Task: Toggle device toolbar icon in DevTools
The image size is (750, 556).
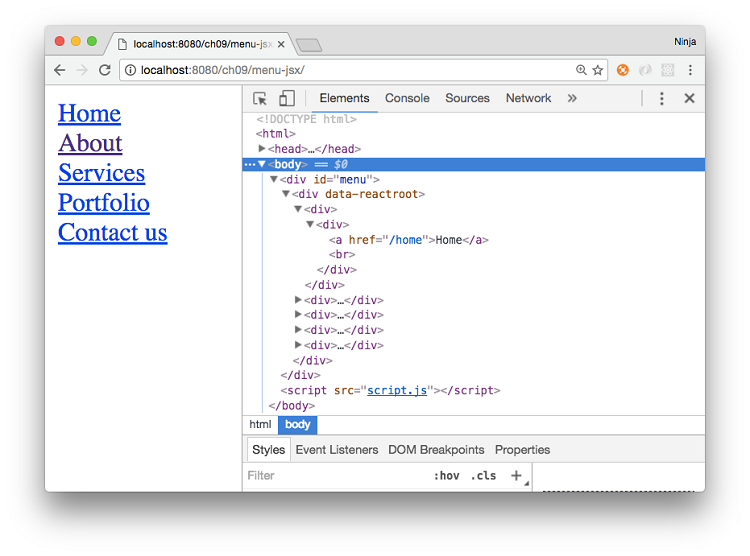Action: click(287, 99)
